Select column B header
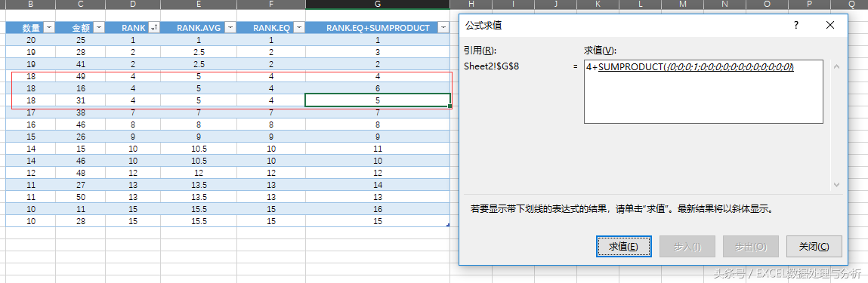This screenshot has height=283, width=868. pos(30,5)
